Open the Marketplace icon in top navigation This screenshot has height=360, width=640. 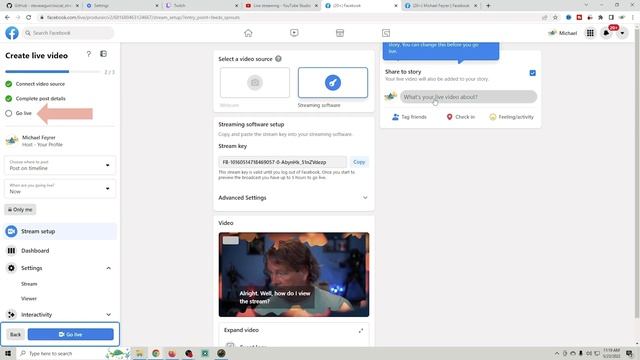pos(340,33)
